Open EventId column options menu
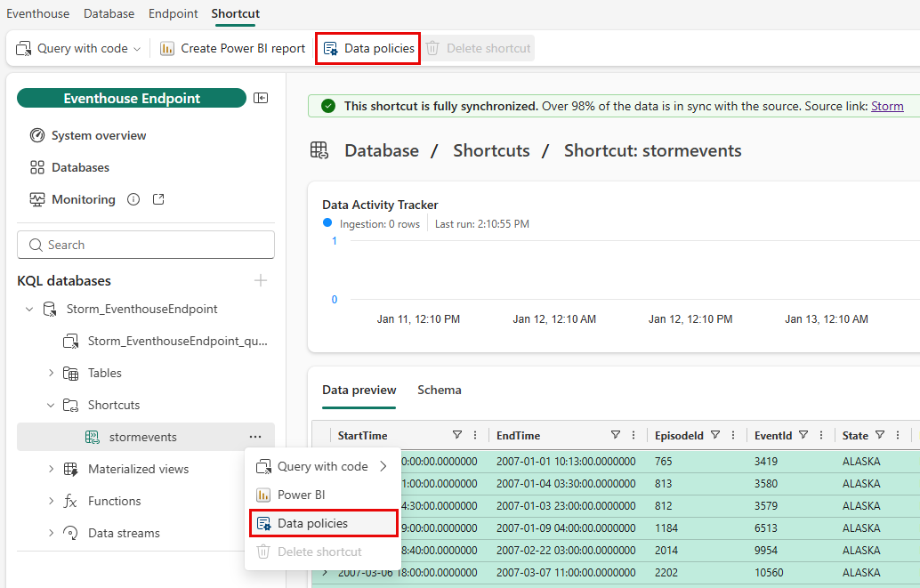Viewport: 920px width, 588px height. (x=821, y=435)
